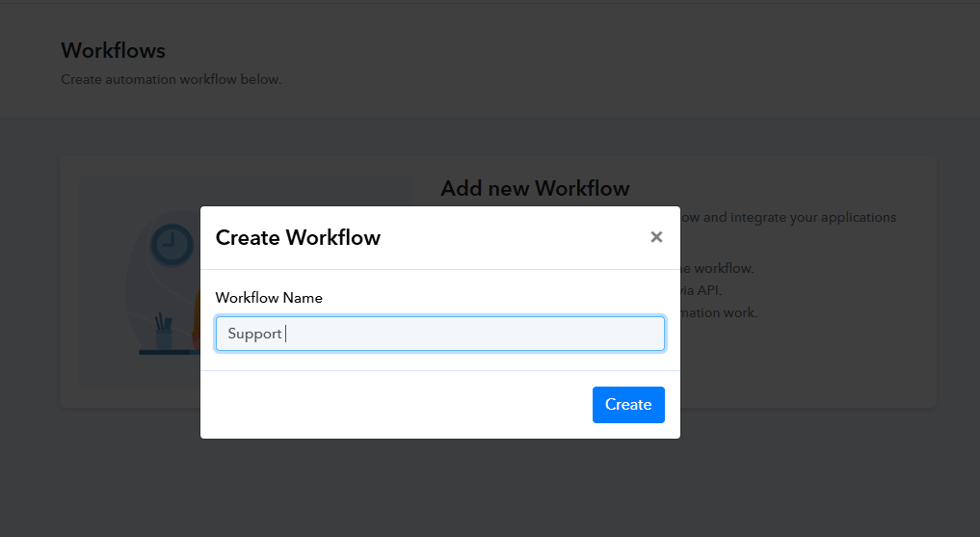Click empty area right of 'Support' text
The height and width of the screenshot is (537, 980).
coord(482,334)
